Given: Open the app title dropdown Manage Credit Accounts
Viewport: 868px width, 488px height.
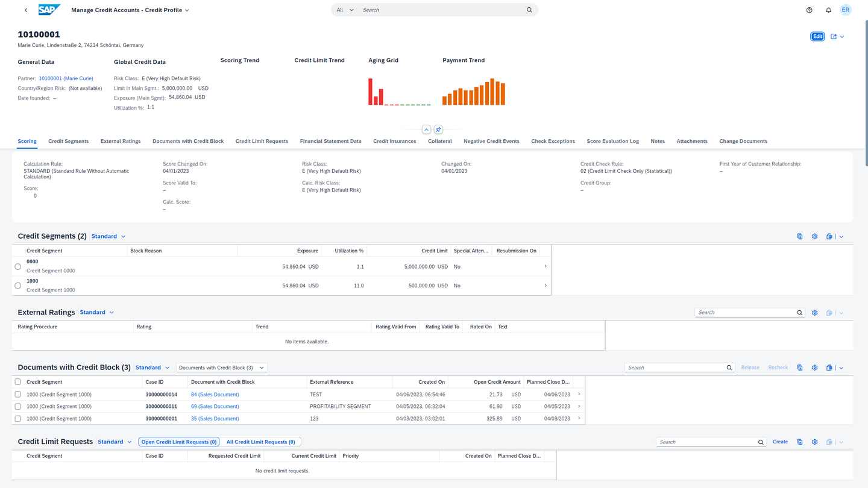Looking at the screenshot, I should [x=130, y=10].
